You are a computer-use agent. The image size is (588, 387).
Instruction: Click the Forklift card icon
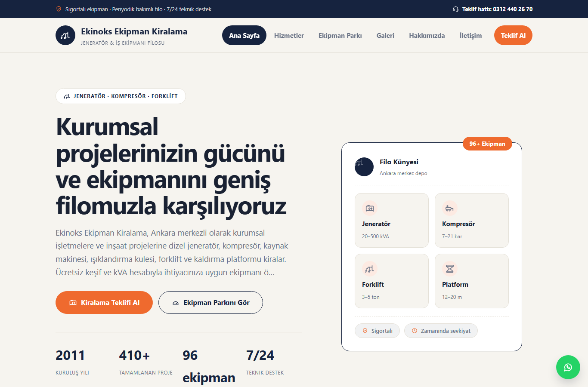370,269
